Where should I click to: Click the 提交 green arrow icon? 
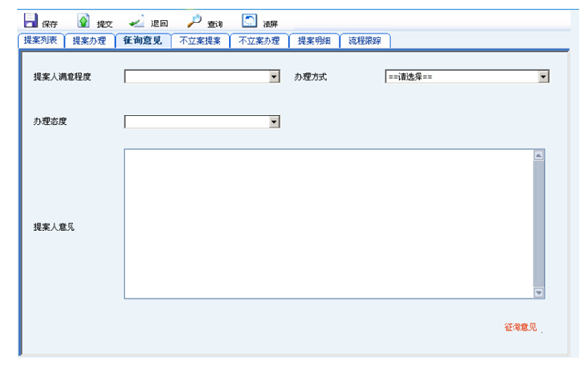tap(83, 21)
